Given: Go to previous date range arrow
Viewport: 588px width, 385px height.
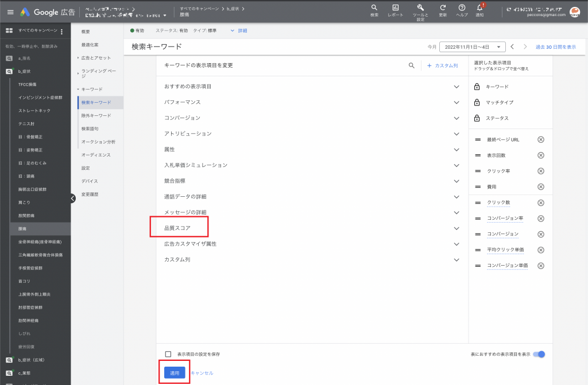Looking at the screenshot, I should pos(512,47).
